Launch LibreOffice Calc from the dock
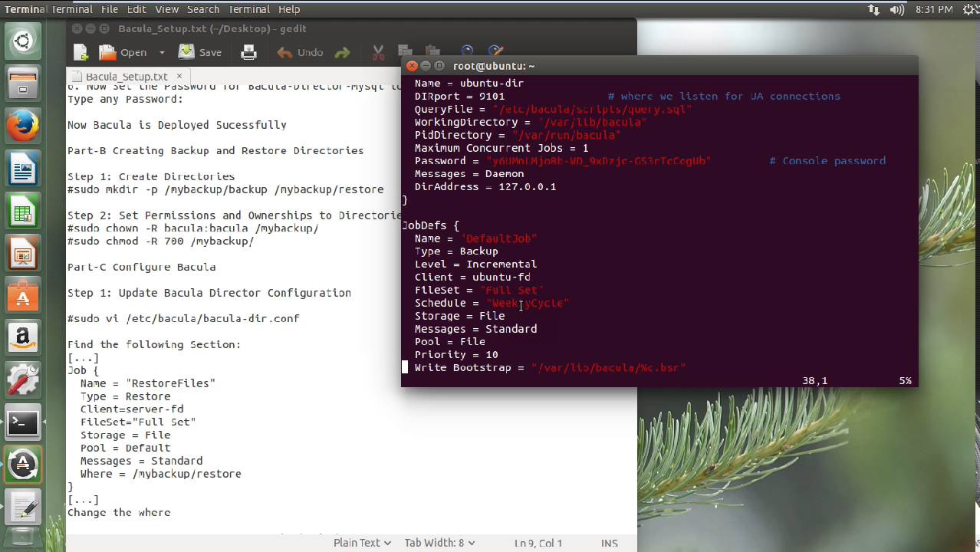980x552 pixels. point(22,210)
